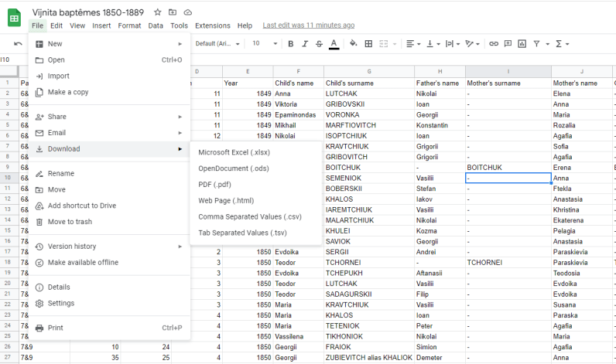Toggle Make available offline option
Image resolution: width=616 pixels, height=364 pixels.
point(83,262)
